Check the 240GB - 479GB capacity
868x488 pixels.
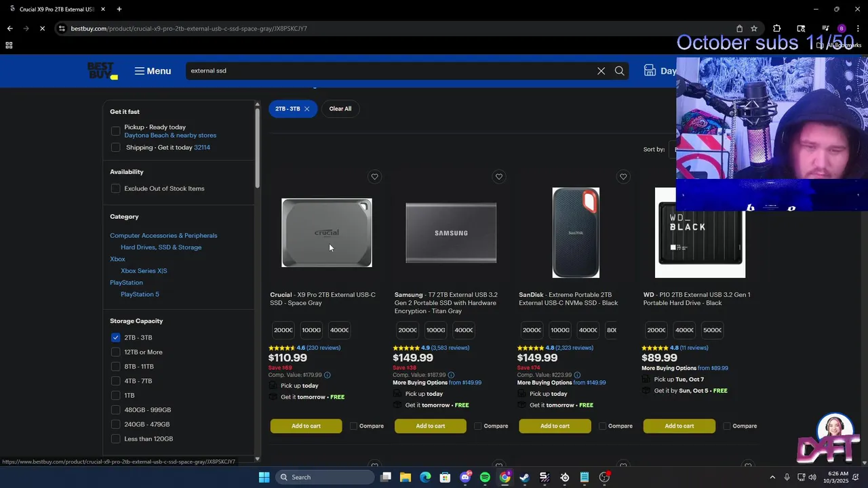[115, 424]
